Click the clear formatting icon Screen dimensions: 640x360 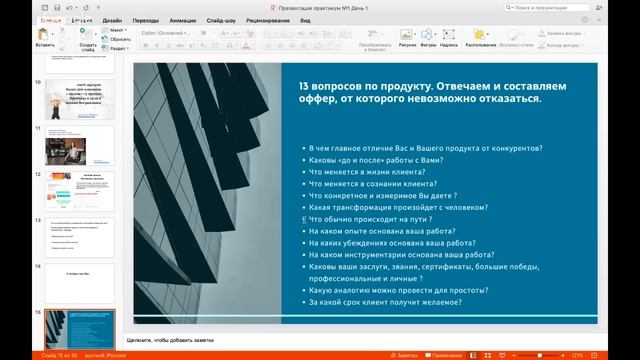click(x=250, y=33)
